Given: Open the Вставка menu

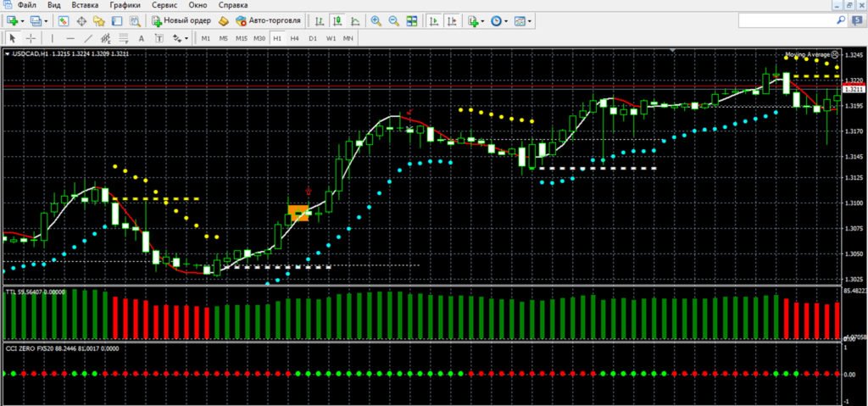Looking at the screenshot, I should click(86, 5).
